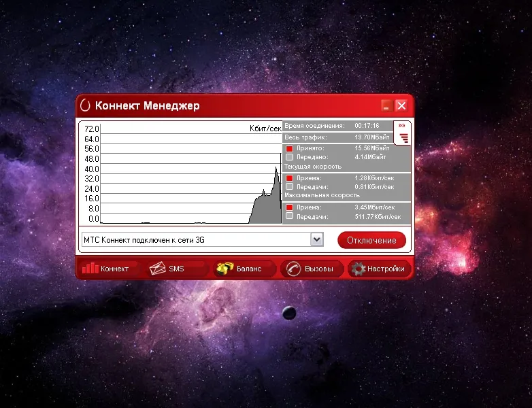Viewport: 532px width, 408px height.
Task: Click the max receive speed 3.45Мбит/сек
Action: 375,207
